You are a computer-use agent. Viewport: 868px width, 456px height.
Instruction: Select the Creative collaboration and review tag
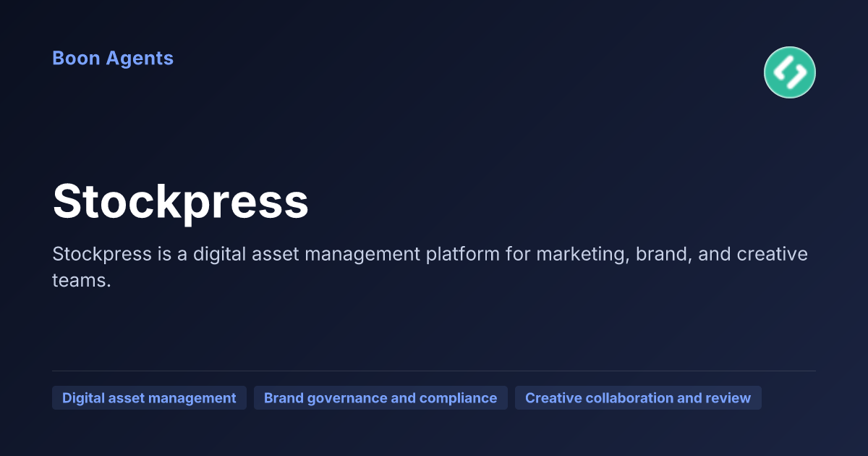coord(638,398)
